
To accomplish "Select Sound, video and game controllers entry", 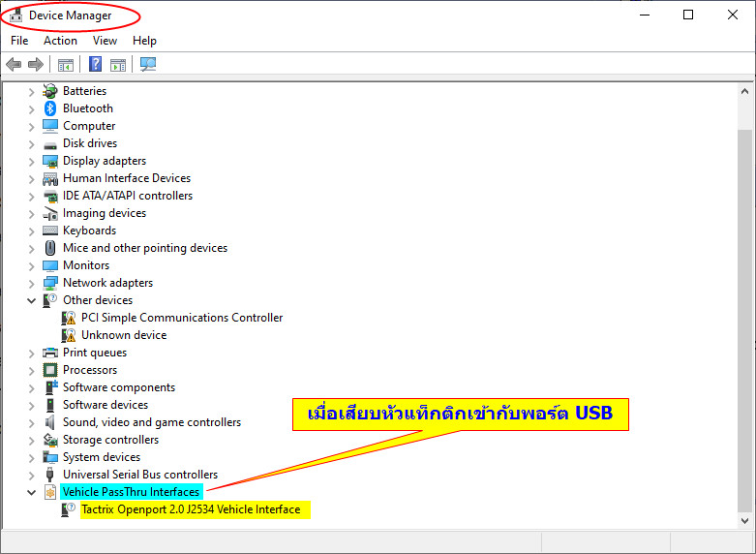I will (x=152, y=422).
